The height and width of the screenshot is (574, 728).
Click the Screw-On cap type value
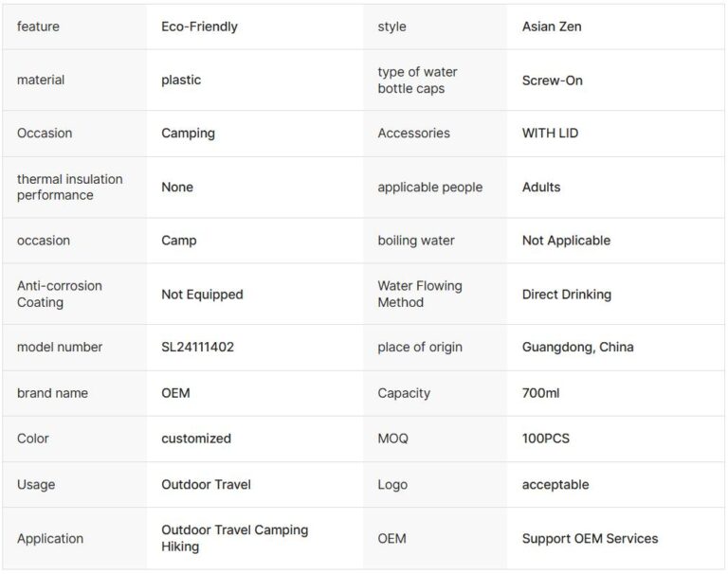pos(552,81)
